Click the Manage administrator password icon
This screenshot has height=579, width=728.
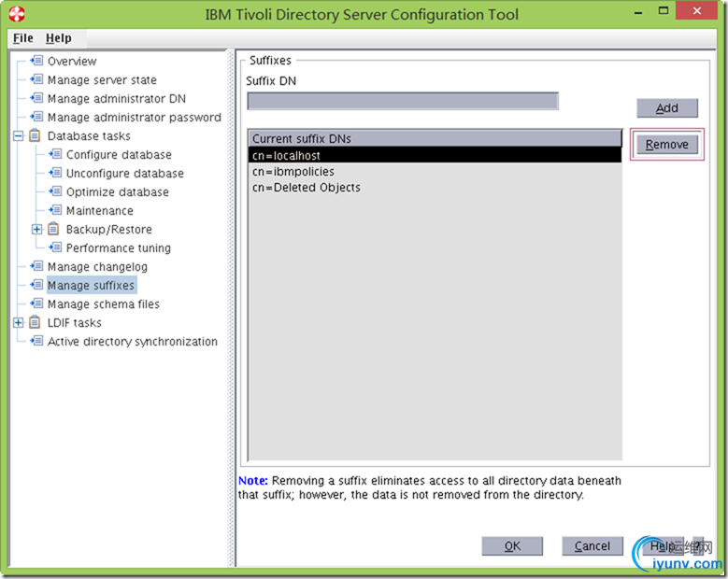36,117
